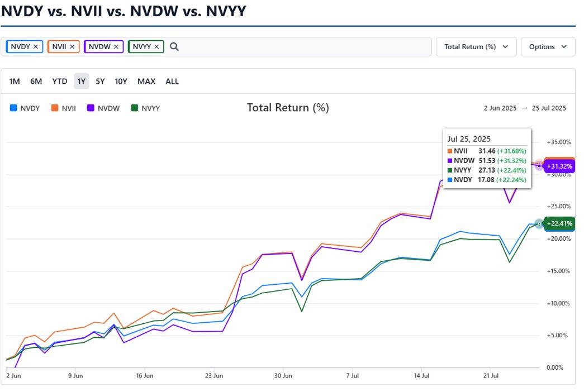This screenshot has width=584, height=392.
Task: Select the MAX time range
Action: coord(146,82)
